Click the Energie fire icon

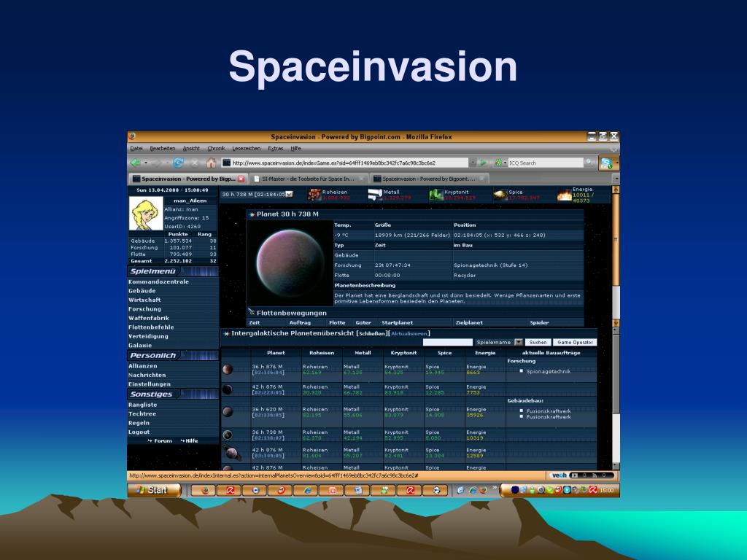pos(564,194)
